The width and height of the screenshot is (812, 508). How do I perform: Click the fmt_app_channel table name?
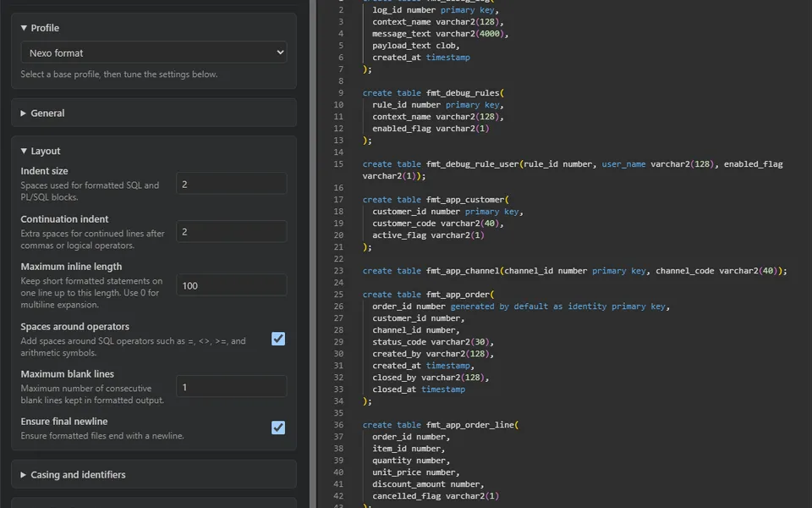point(463,271)
